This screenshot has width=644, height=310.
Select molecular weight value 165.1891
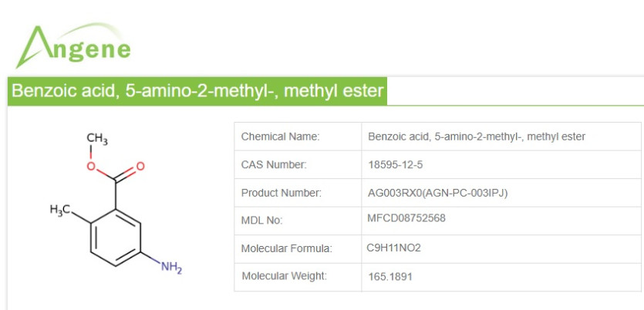point(390,275)
